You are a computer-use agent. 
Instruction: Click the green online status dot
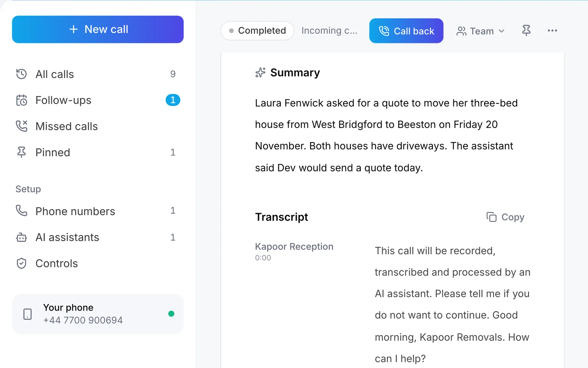(171, 314)
